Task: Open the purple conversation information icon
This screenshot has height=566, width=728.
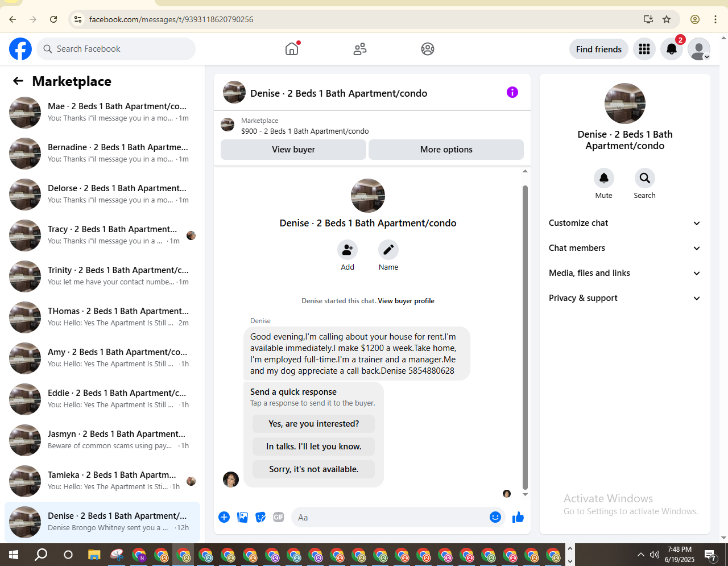Action: [512, 92]
